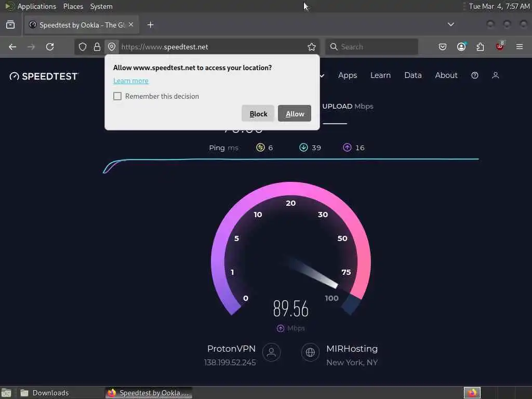Open the Firefox account icon
The image size is (532, 399).
(x=461, y=47)
